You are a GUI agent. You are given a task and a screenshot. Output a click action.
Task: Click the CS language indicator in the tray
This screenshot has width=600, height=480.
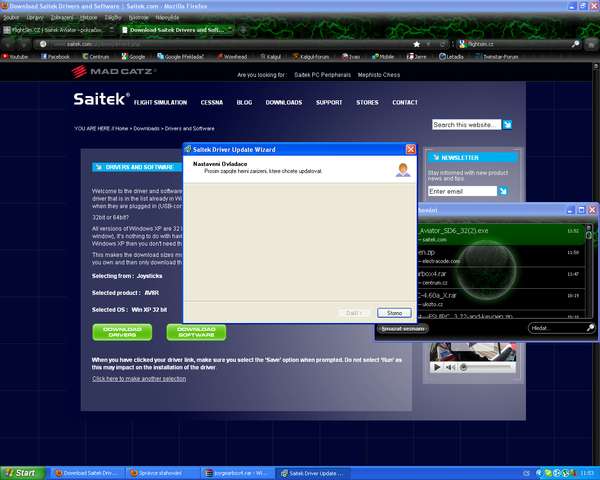pyautogui.click(x=526, y=473)
